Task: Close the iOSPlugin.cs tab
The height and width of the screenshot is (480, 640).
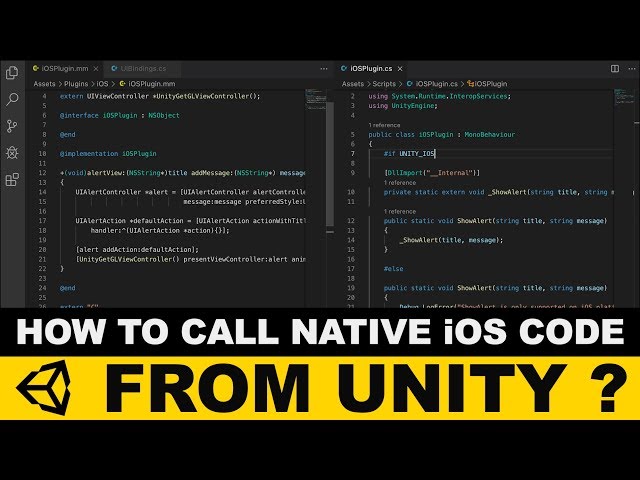Action: click(400, 69)
